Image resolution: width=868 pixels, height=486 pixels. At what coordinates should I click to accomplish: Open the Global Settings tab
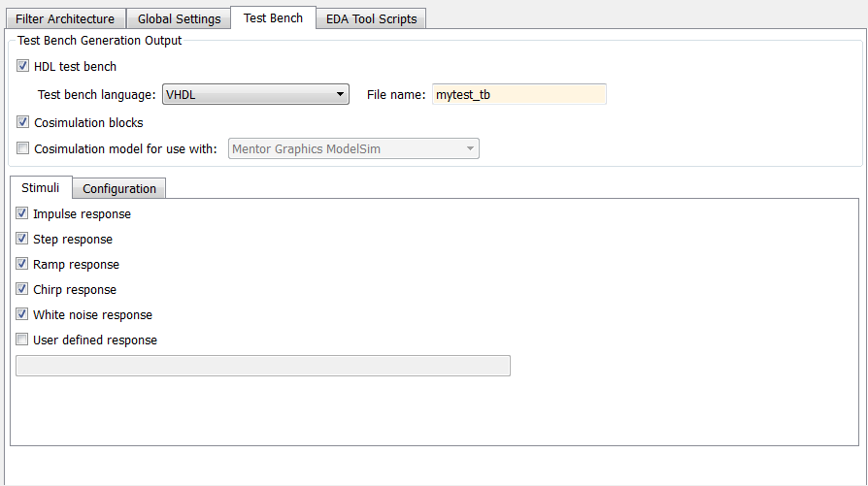[179, 19]
